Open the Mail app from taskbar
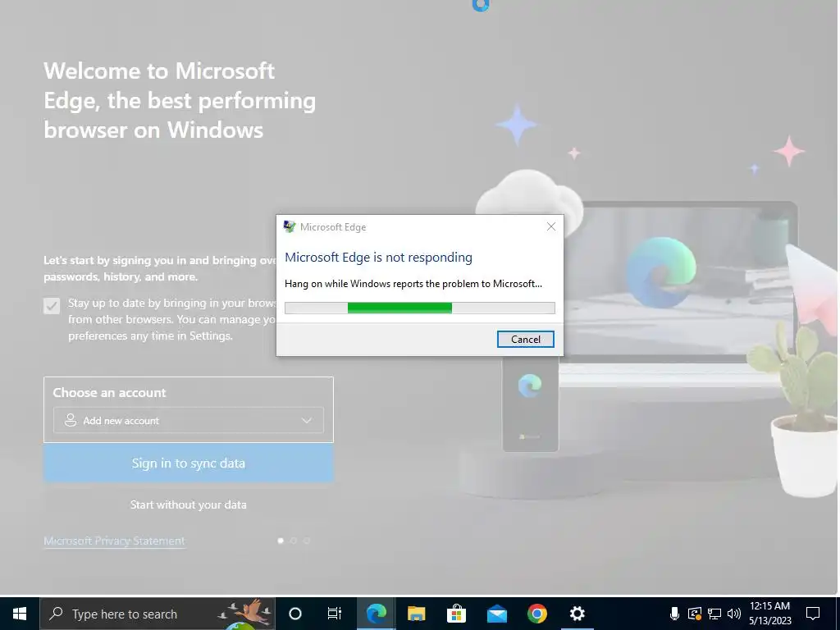This screenshot has width=840, height=630. tap(496, 614)
